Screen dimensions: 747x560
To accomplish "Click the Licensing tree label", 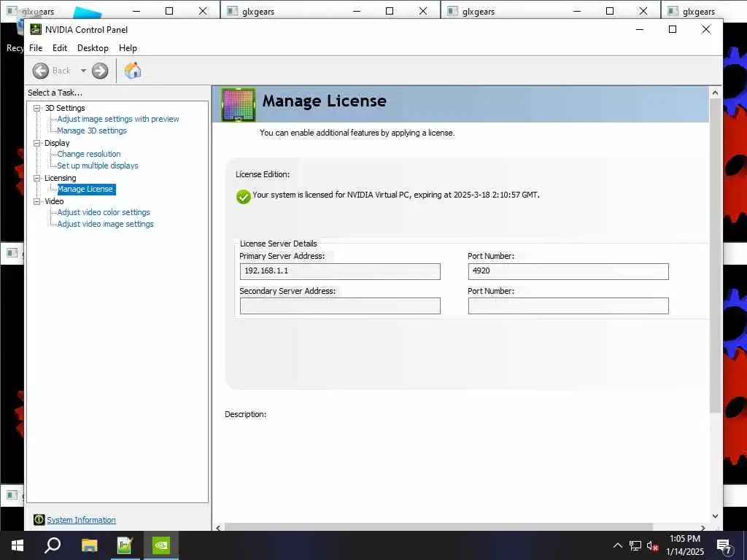I will click(x=60, y=178).
